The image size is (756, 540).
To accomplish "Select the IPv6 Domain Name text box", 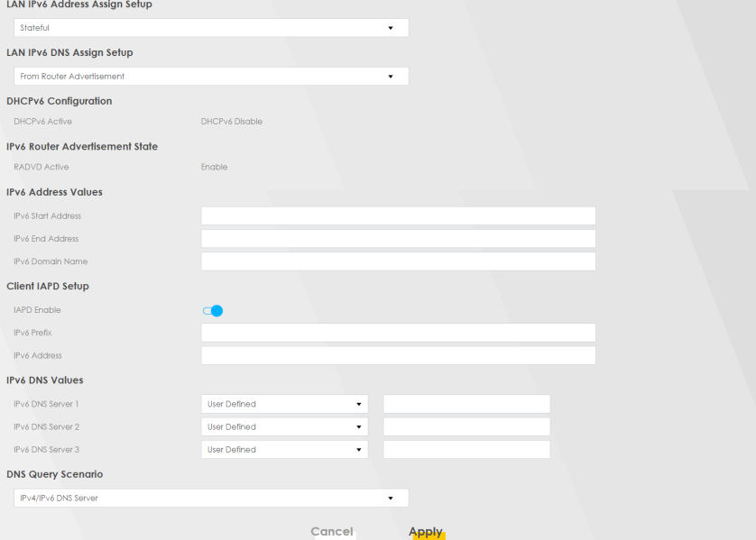I will (398, 261).
